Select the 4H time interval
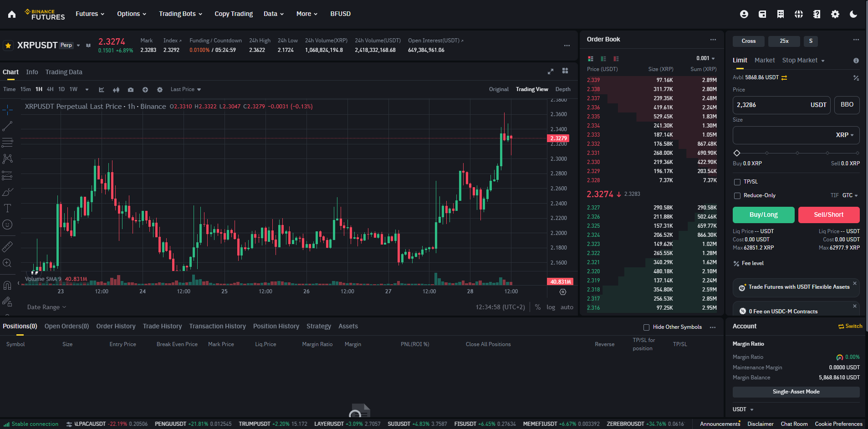868x429 pixels. [x=50, y=89]
